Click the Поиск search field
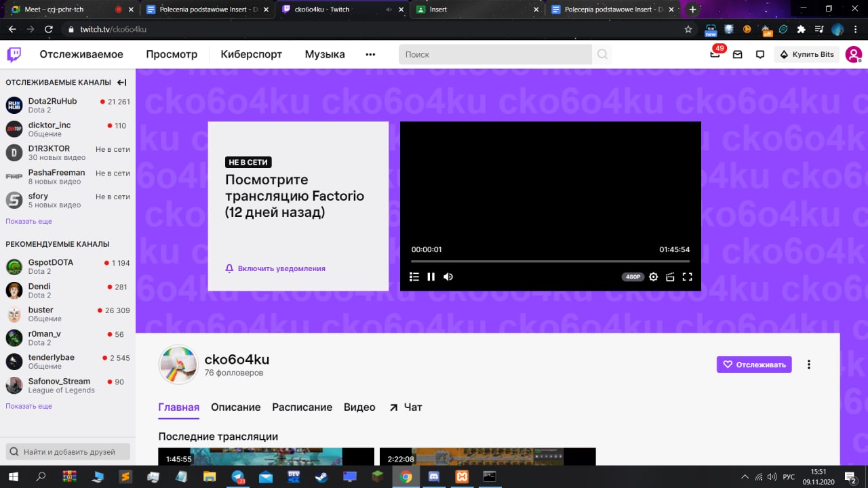This screenshot has width=868, height=488. pyautogui.click(x=495, y=54)
